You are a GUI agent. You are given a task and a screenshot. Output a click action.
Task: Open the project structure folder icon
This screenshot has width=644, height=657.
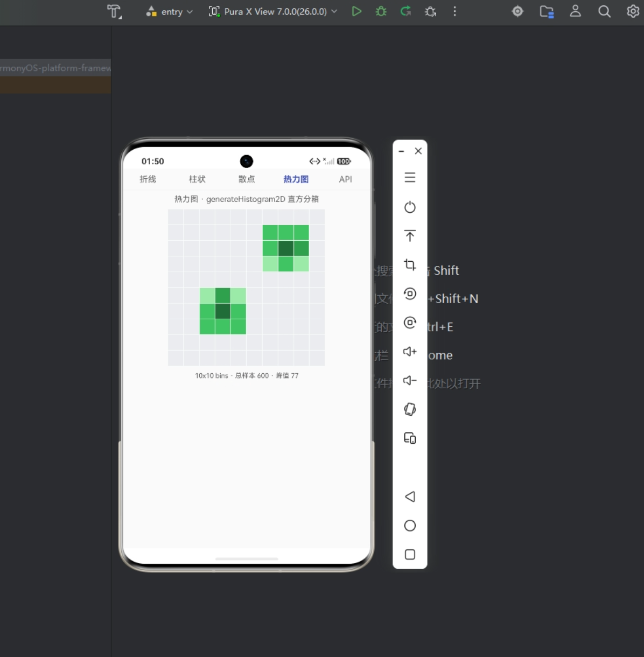pos(547,11)
